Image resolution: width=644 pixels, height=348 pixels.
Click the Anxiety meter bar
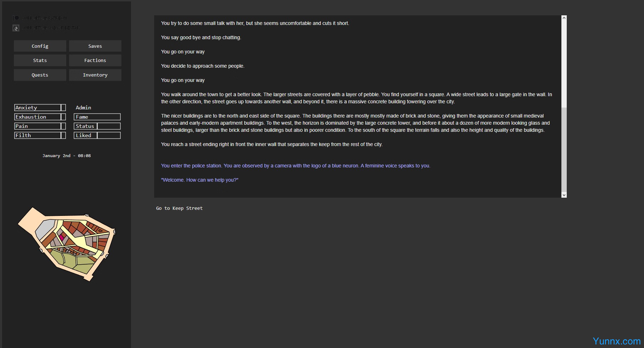pyautogui.click(x=40, y=108)
